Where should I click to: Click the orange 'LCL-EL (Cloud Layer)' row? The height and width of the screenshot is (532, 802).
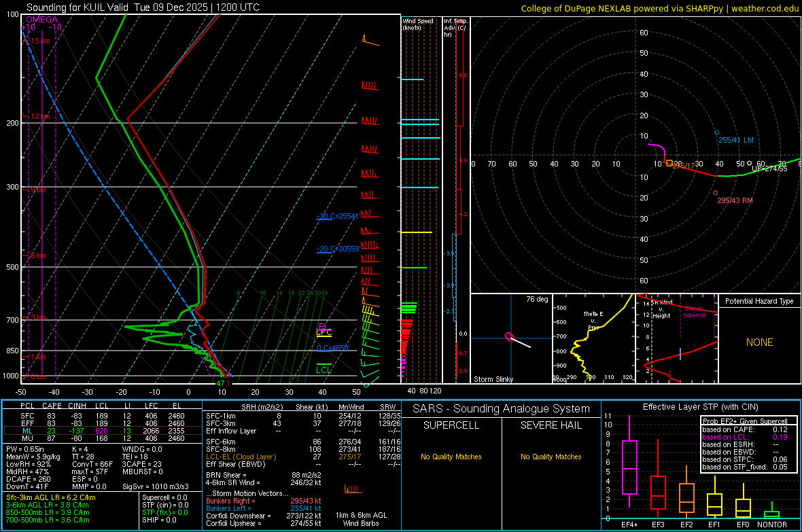click(303, 457)
